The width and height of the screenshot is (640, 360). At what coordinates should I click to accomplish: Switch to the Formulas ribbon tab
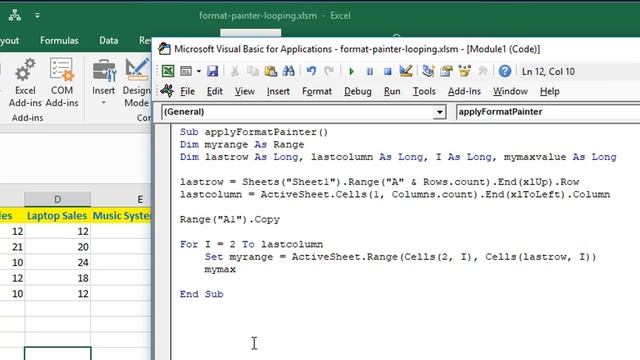[59, 40]
